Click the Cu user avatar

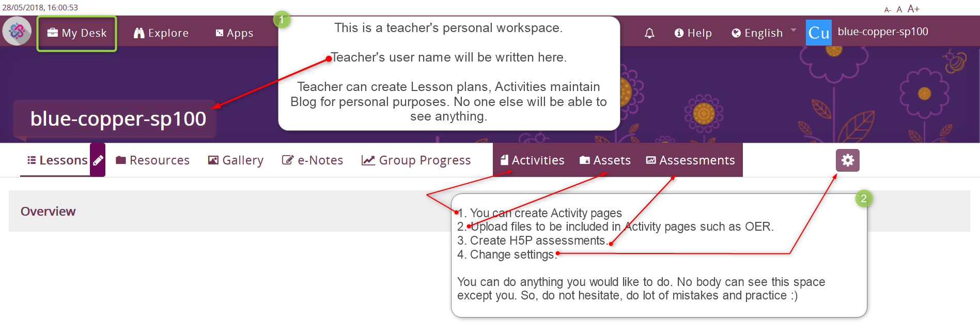pos(818,33)
